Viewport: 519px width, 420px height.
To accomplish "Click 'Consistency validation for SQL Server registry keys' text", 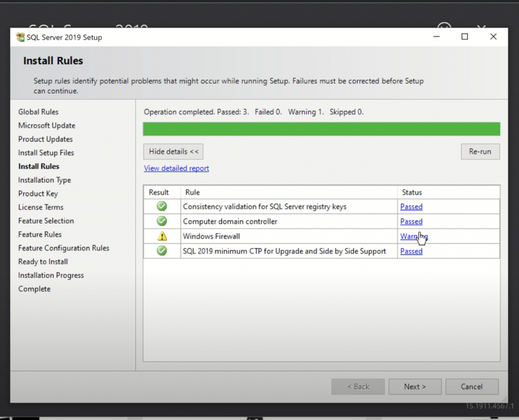I will tap(265, 207).
